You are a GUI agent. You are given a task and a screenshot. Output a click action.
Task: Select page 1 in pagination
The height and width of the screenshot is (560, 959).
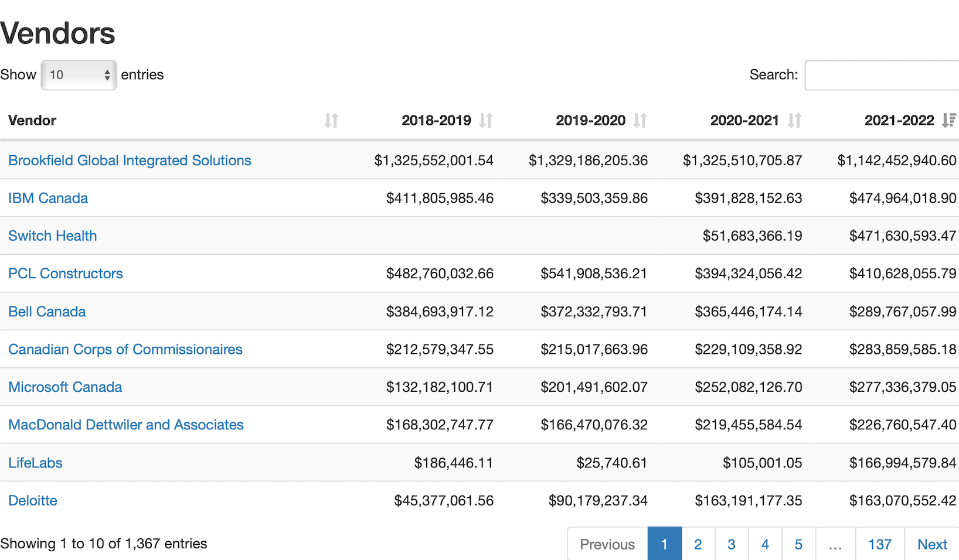(664, 544)
